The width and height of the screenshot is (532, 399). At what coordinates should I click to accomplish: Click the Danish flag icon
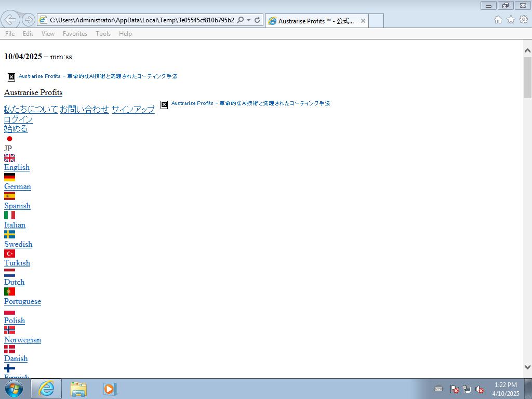pos(9,349)
